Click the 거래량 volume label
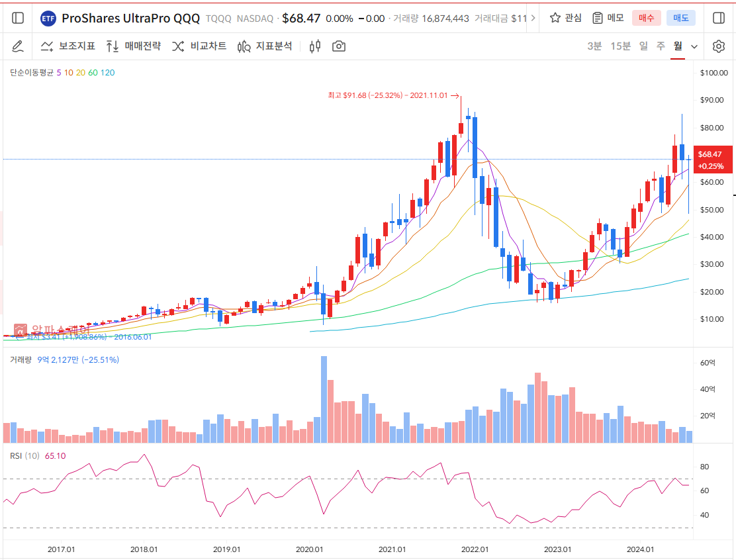Image resolution: width=736 pixels, height=560 pixels. tap(21, 359)
